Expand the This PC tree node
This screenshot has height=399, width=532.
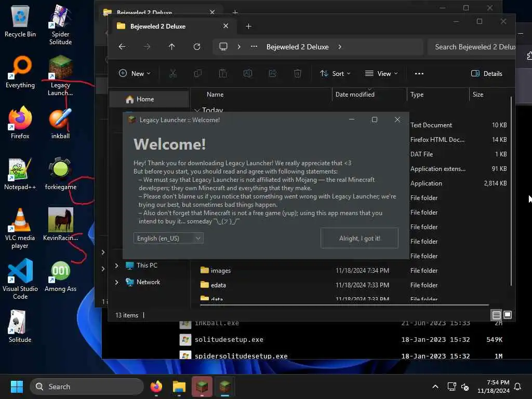pos(117,265)
